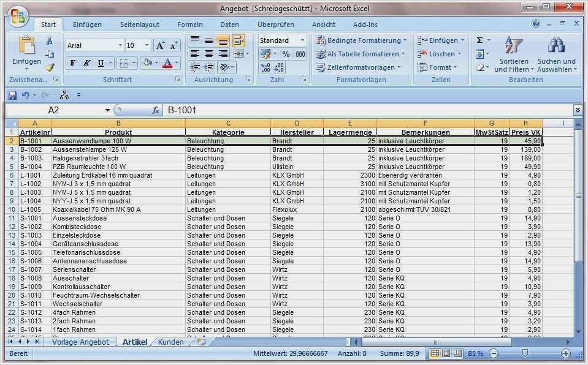Click Sortieren und Filtern
Viewport: 588px width, 365px height.
point(514,59)
